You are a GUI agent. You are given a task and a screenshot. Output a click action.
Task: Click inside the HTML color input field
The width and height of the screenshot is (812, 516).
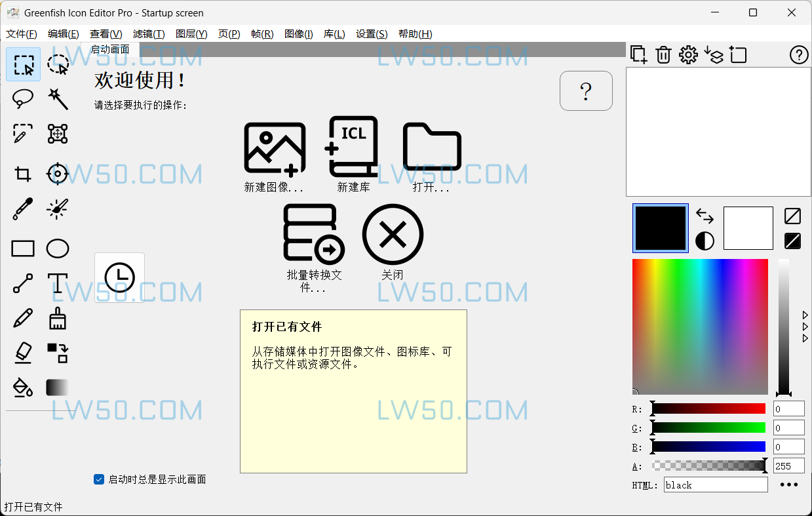pos(715,485)
